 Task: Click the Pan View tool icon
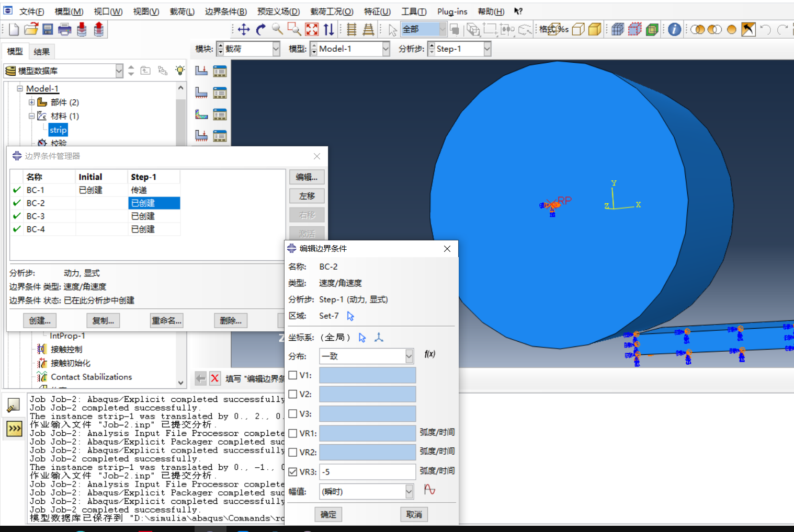244,30
